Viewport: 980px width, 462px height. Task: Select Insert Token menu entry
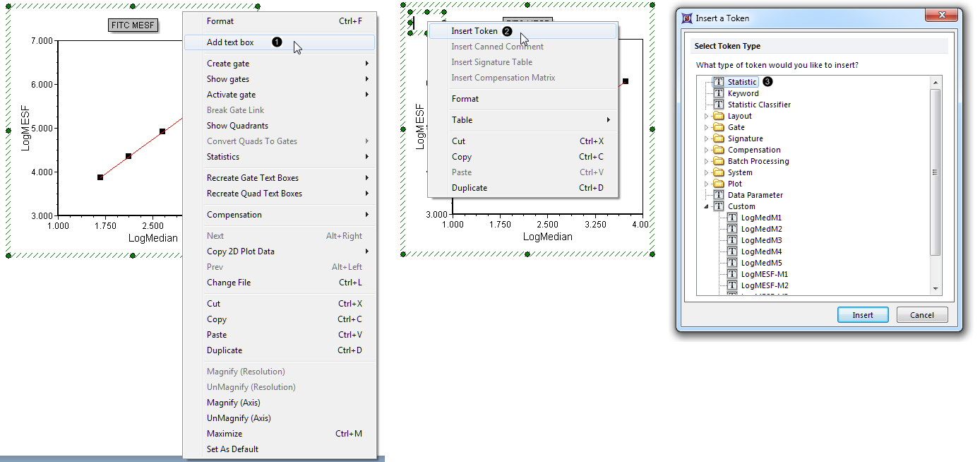click(x=474, y=31)
